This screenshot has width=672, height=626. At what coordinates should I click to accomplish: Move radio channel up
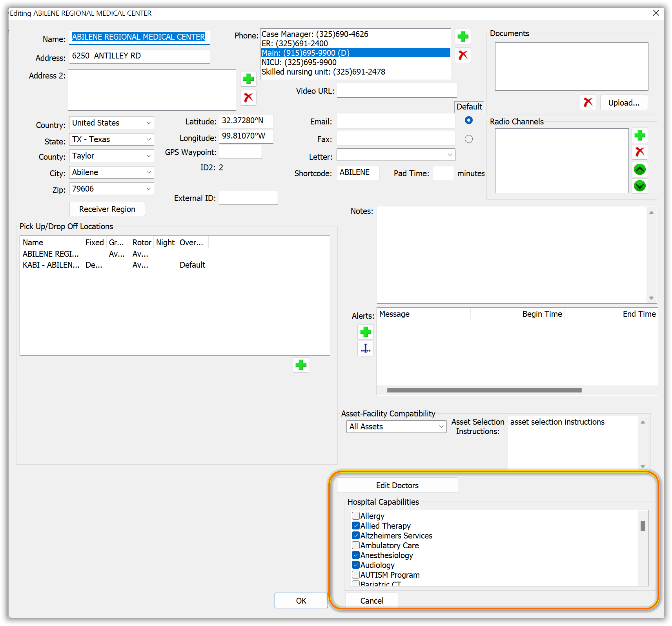pyautogui.click(x=640, y=169)
